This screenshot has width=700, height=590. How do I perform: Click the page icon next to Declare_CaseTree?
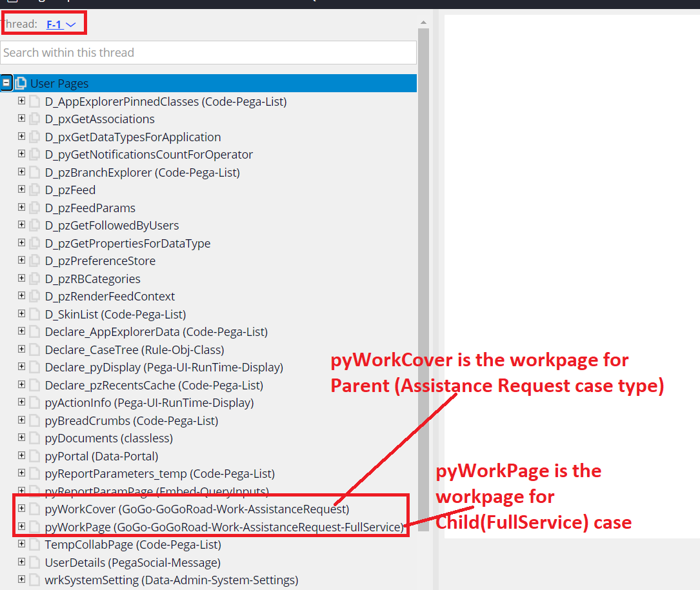(x=34, y=349)
